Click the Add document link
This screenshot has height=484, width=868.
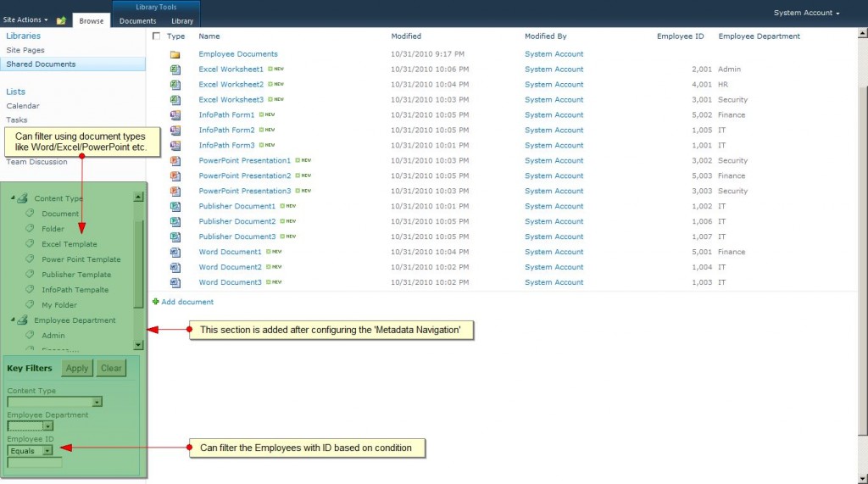coord(187,302)
